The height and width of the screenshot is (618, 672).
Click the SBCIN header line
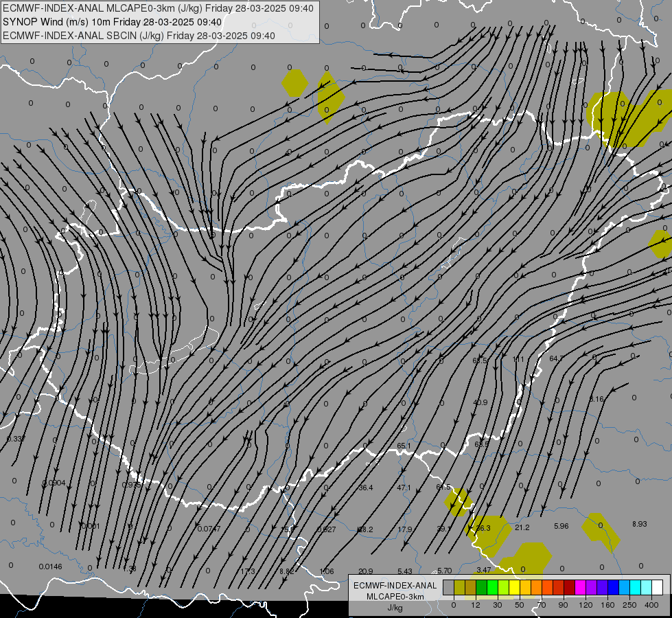139,36
